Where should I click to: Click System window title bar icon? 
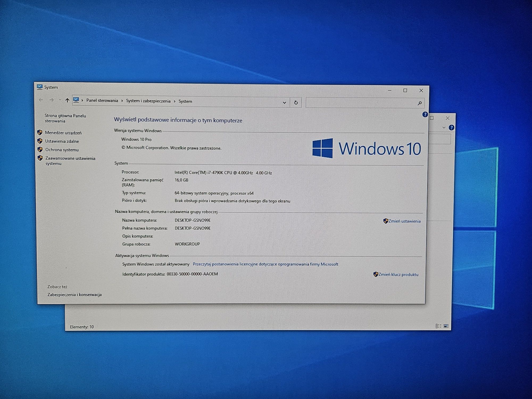pos(40,87)
